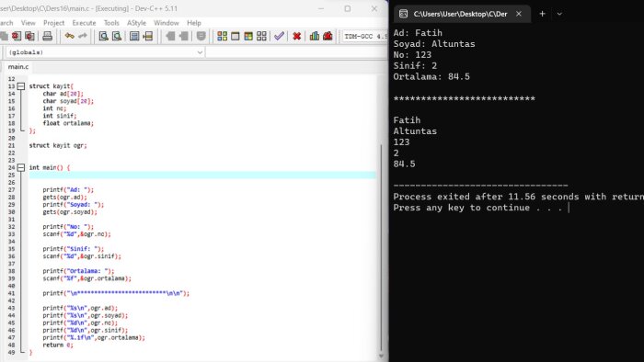Screen dimensions: 644x362
Task: Open Replace using the second magnifier icon
Action: [117, 36]
